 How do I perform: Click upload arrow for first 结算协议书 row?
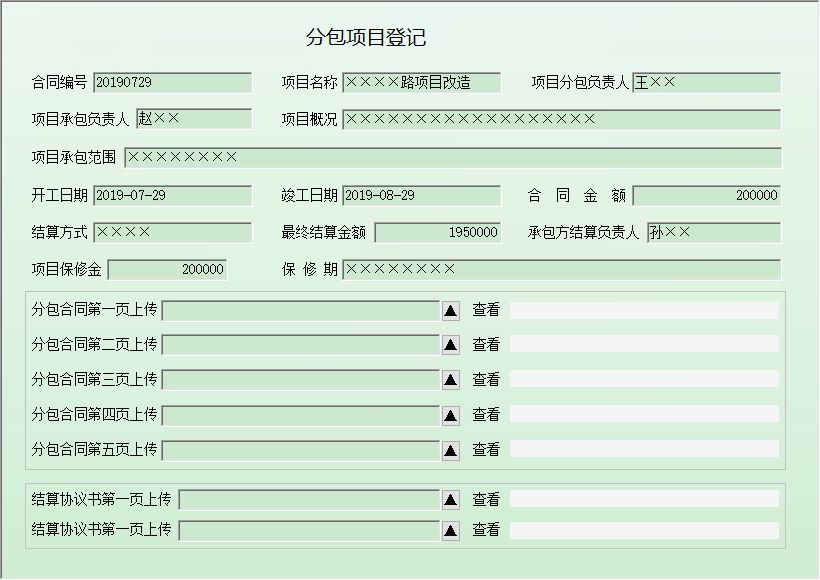pos(450,501)
